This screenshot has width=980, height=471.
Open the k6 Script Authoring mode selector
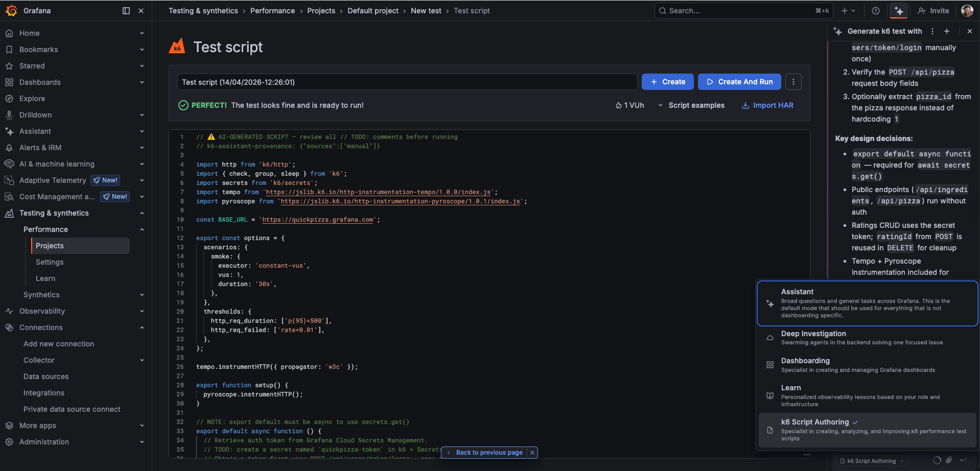click(x=871, y=460)
